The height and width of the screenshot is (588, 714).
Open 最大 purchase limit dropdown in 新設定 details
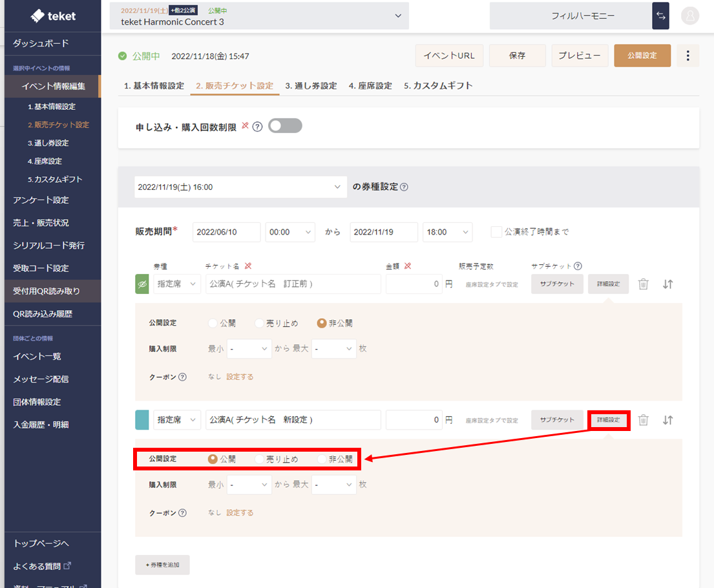click(x=334, y=485)
